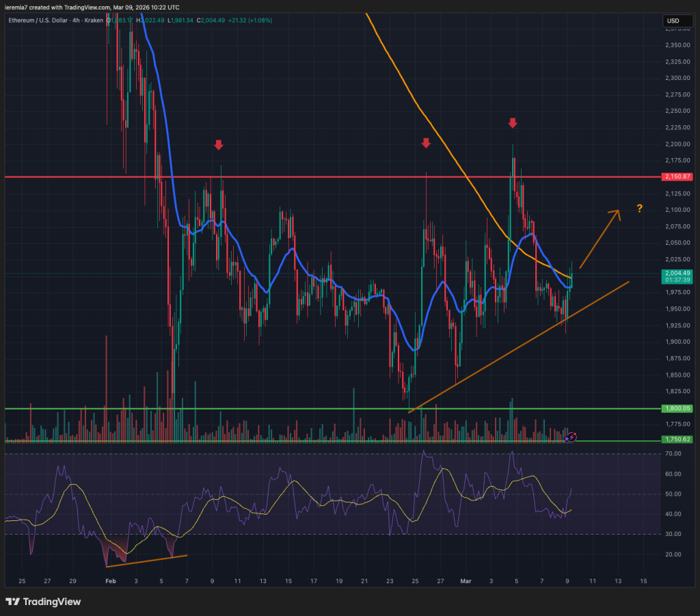Click the lightning bolt event icon on the chart
Image resolution: width=700 pixels, height=616 pixels.
pyautogui.click(x=572, y=437)
